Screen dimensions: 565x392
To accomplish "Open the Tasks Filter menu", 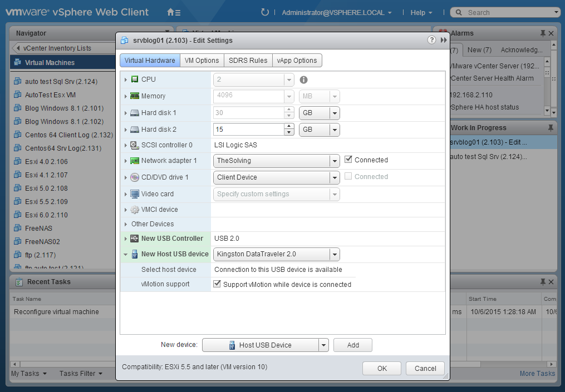I will pos(81,374).
